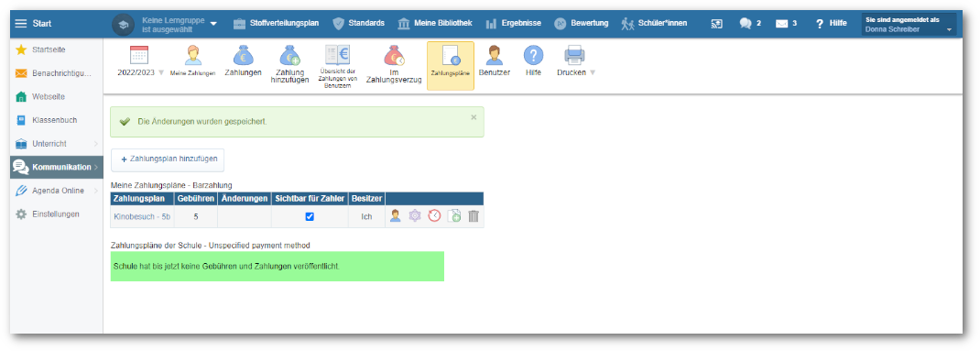Open the Meine Zahlungen toolbar icon
Screen dimensions: 980x351
(x=193, y=61)
